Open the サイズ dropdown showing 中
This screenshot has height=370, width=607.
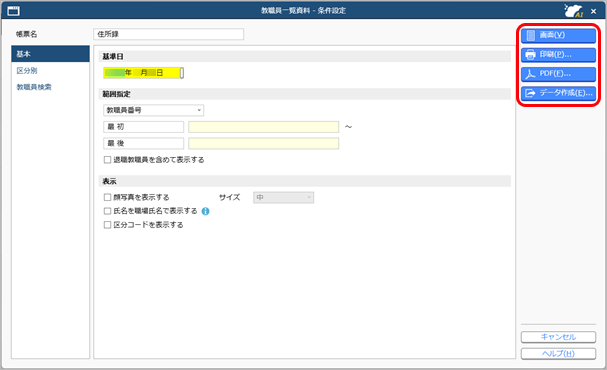[x=283, y=197]
